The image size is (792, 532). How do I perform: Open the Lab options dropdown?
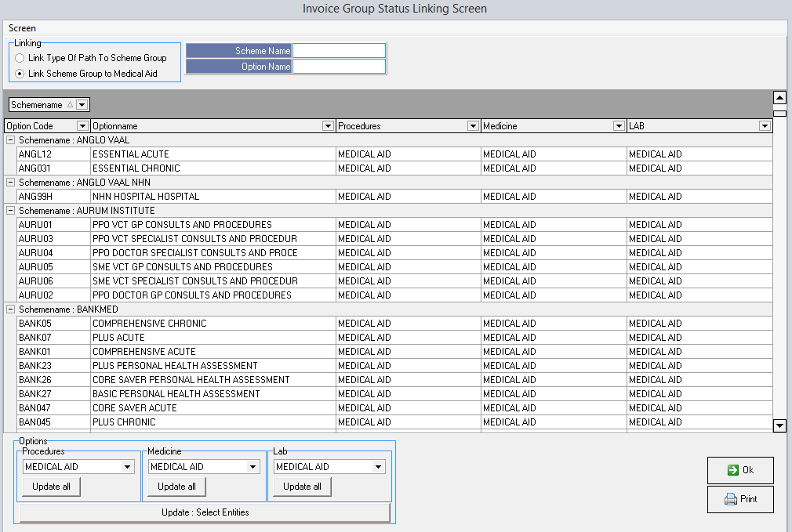click(x=379, y=467)
